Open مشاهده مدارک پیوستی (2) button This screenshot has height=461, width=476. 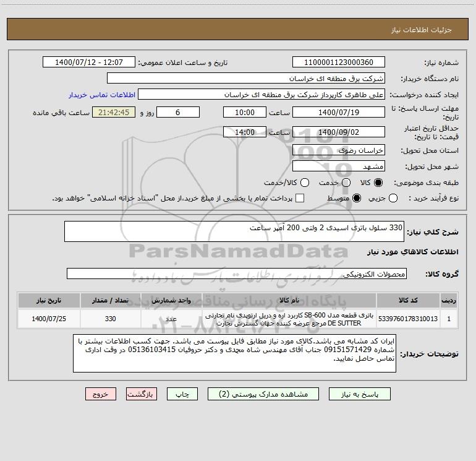pyautogui.click(x=263, y=394)
